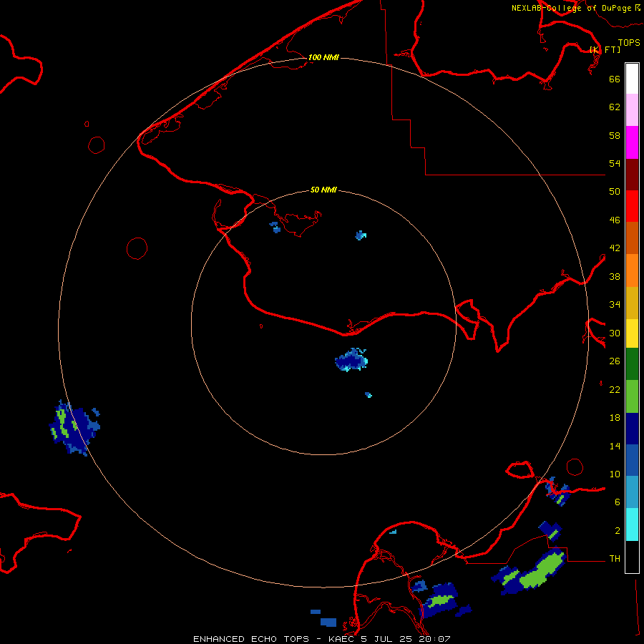Click legend value "2"
The height and width of the screenshot is (644, 644).
click(x=618, y=531)
